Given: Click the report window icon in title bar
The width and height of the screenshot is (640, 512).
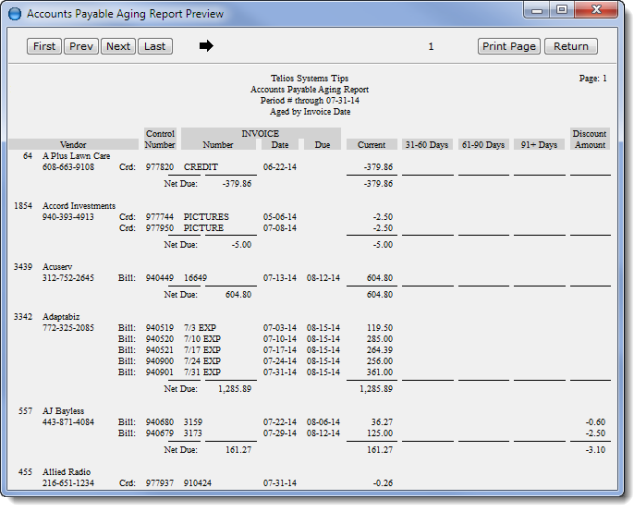Looking at the screenshot, I should (14, 14).
